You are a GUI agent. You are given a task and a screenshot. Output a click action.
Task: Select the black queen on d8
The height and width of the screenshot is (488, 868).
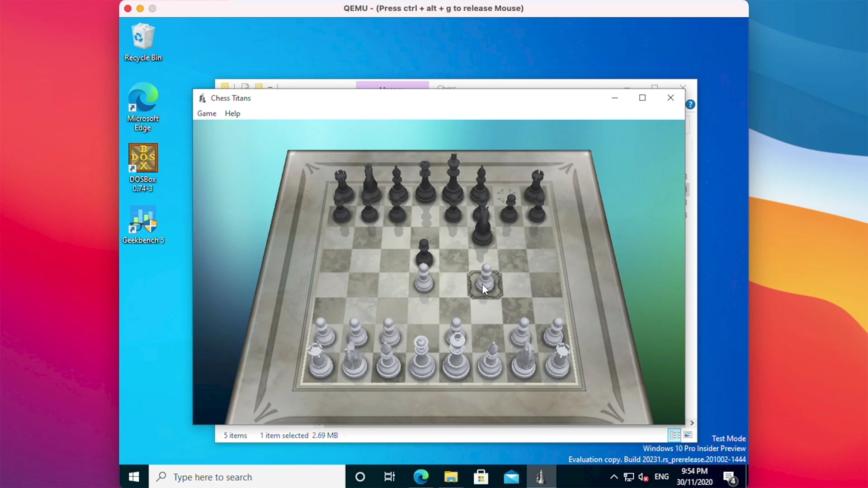pyautogui.click(x=425, y=182)
